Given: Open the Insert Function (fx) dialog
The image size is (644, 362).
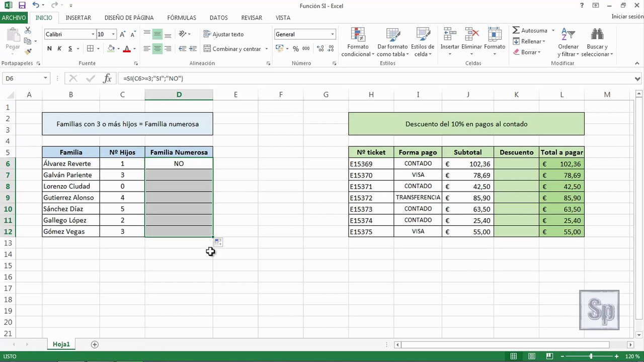Looking at the screenshot, I should (x=107, y=78).
